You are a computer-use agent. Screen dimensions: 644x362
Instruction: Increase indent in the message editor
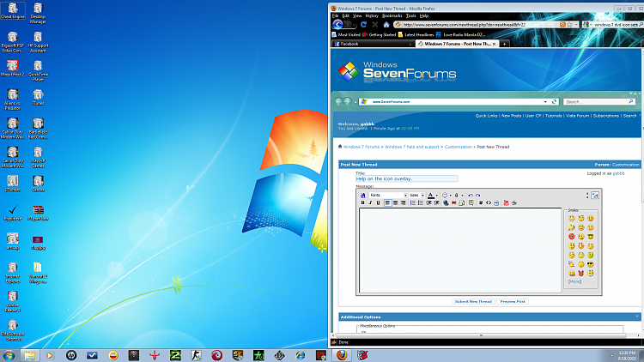[436, 202]
